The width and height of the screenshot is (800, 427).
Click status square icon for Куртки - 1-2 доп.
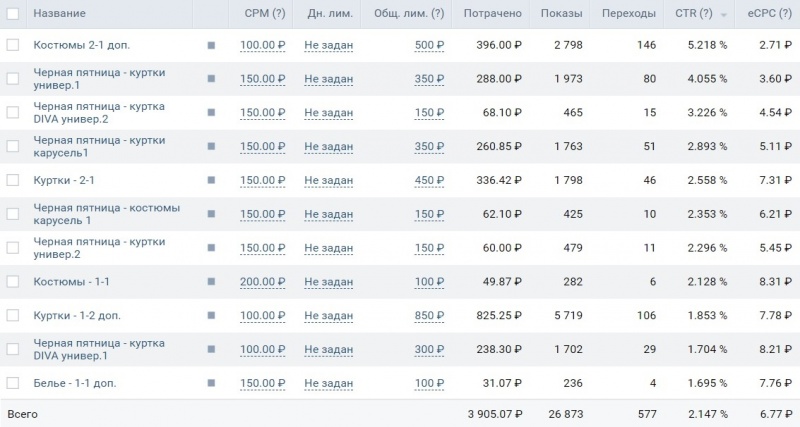211,315
